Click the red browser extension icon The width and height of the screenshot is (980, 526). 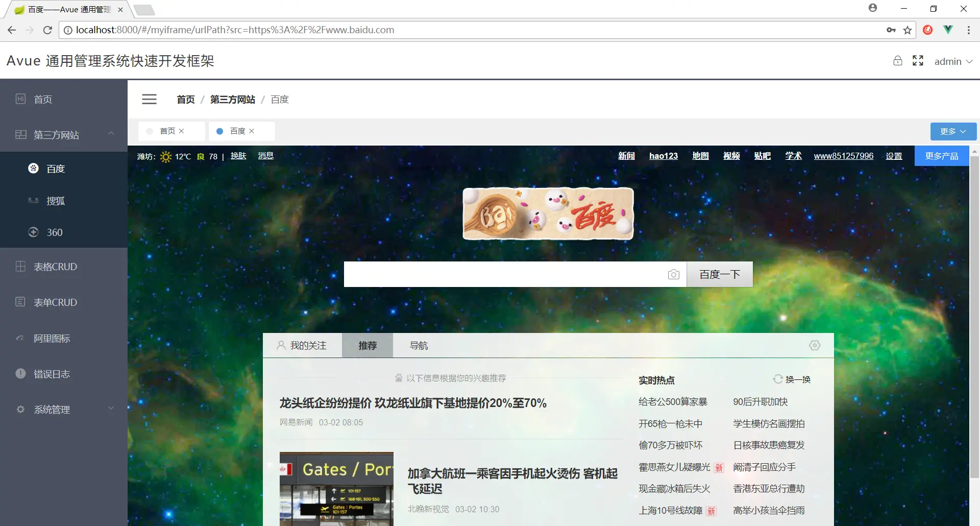928,30
